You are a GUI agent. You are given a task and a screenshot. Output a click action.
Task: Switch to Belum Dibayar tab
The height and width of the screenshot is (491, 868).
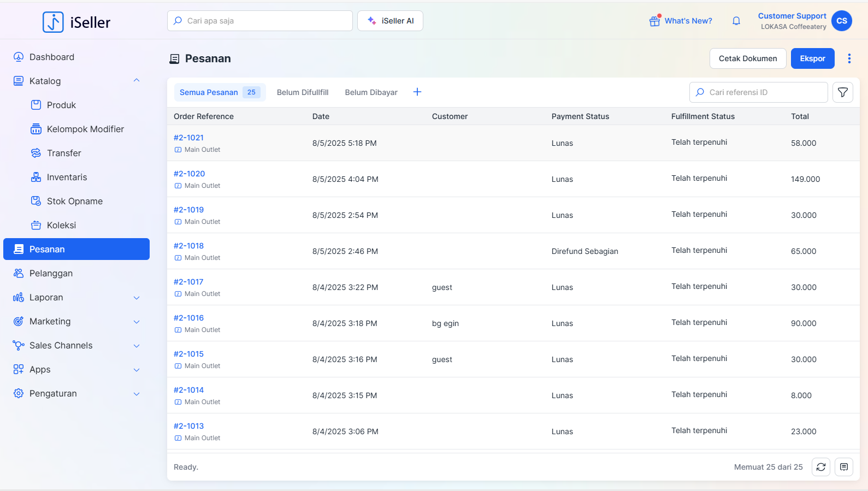click(371, 92)
